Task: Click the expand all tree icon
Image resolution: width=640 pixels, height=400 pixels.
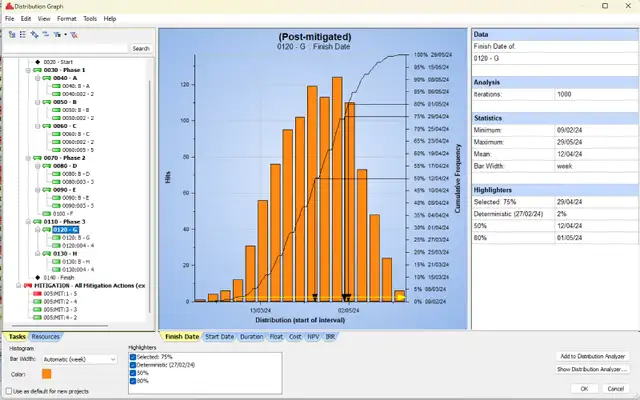Action: [34, 34]
